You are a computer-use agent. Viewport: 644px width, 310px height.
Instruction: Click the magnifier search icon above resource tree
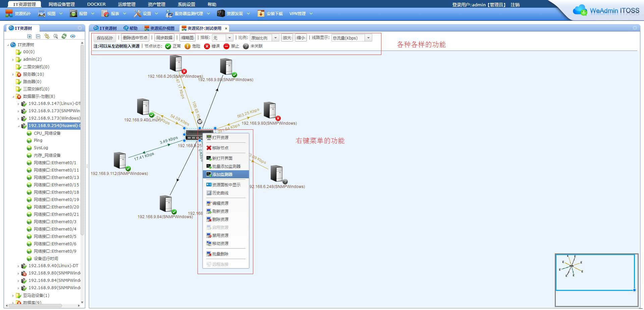(55, 36)
